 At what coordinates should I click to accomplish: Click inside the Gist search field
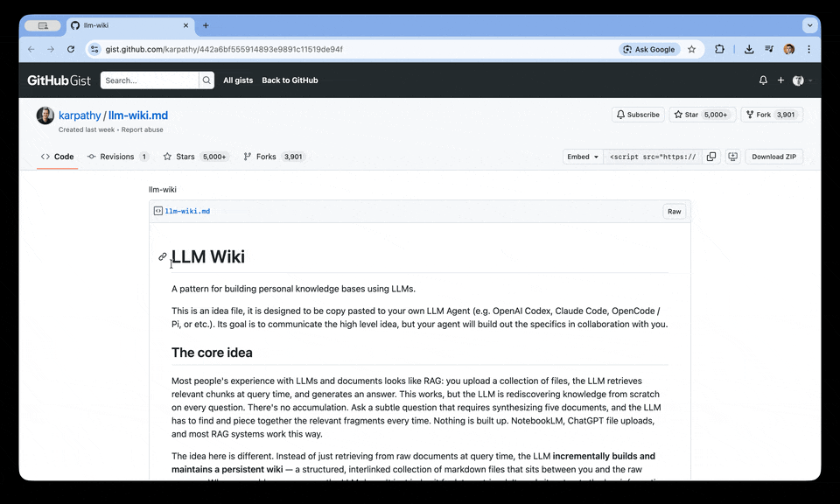click(x=150, y=80)
